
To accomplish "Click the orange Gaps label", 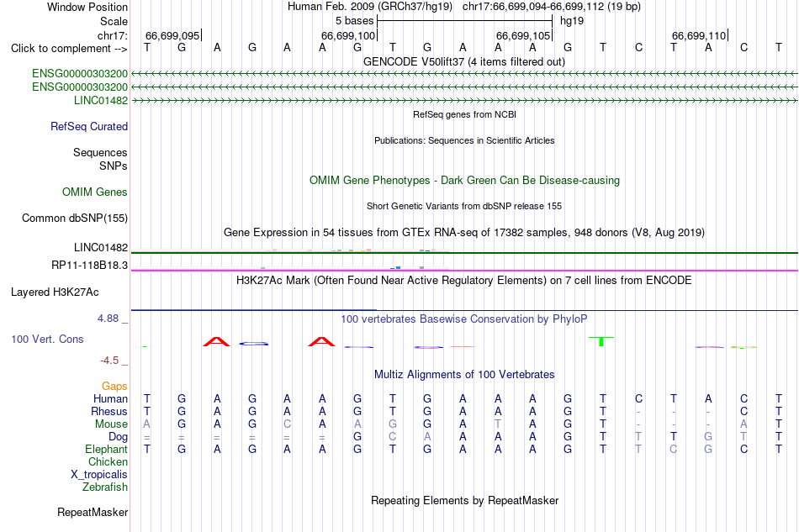I will coord(114,387).
